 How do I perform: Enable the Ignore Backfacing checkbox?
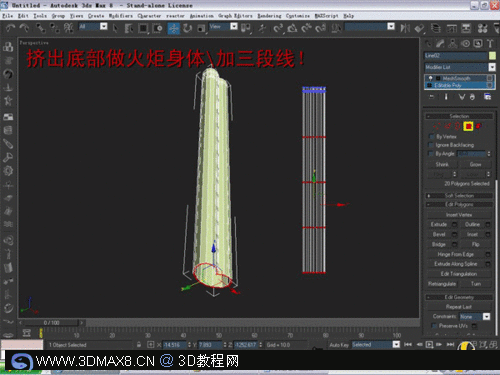tap(431, 145)
